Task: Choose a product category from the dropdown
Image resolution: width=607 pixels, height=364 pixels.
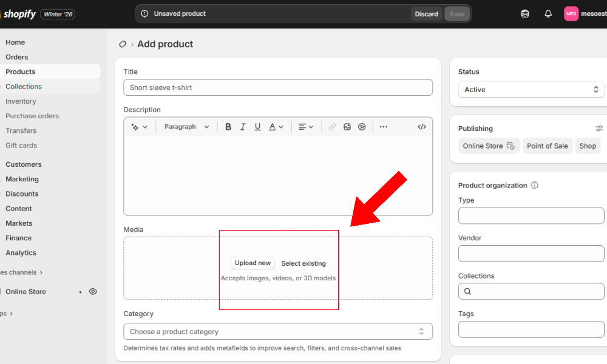Action: point(277,331)
